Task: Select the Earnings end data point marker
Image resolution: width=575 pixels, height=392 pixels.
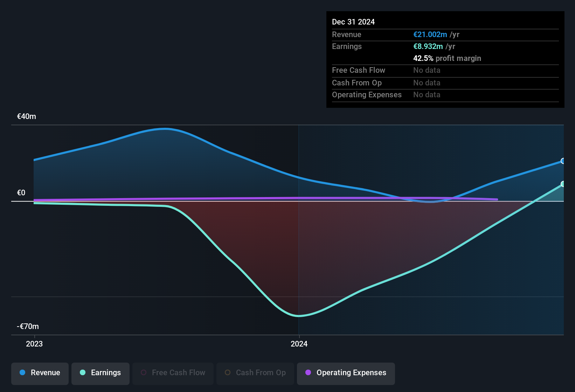Action: coord(563,184)
